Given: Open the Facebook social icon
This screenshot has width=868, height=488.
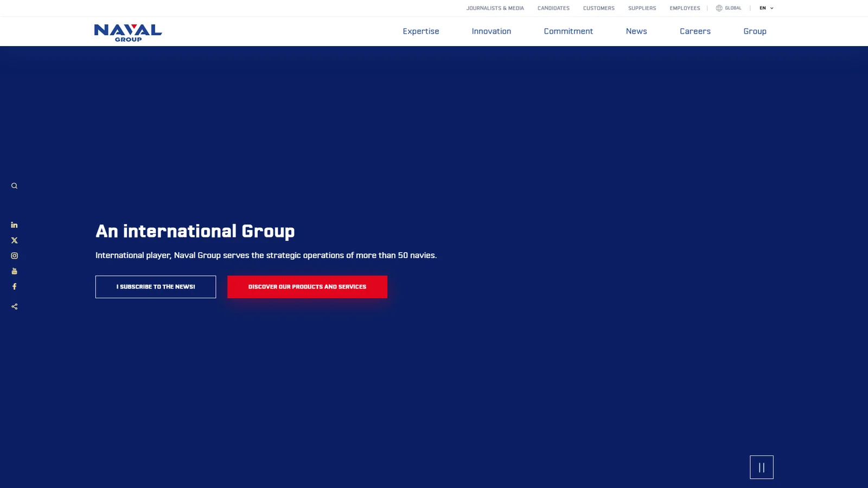Looking at the screenshot, I should [14, 286].
